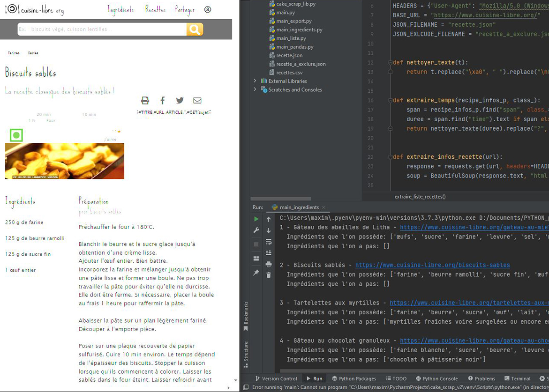Open the biscuits-sables URL in console
Screen dimensions: 549x392
pyautogui.click(x=432, y=265)
